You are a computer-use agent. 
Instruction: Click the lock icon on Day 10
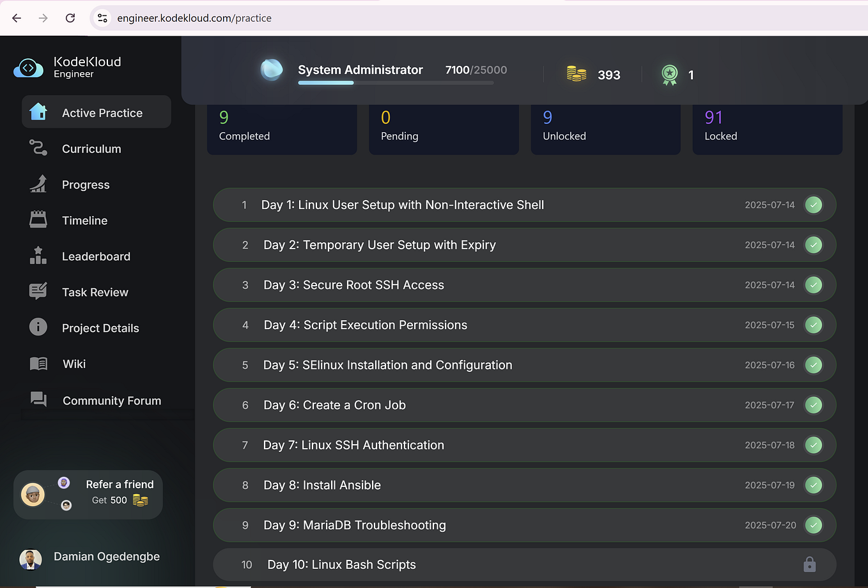(x=809, y=564)
